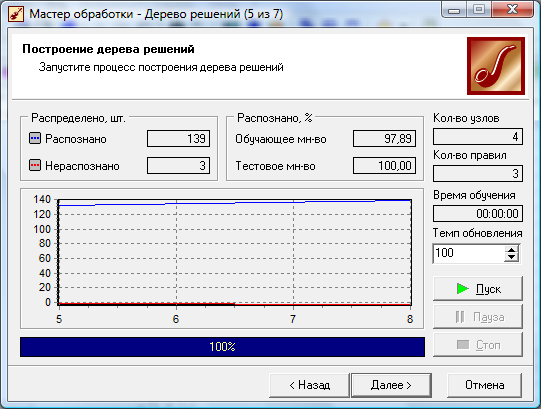
Task: Click the app icon in the title bar
Action: coord(16,14)
